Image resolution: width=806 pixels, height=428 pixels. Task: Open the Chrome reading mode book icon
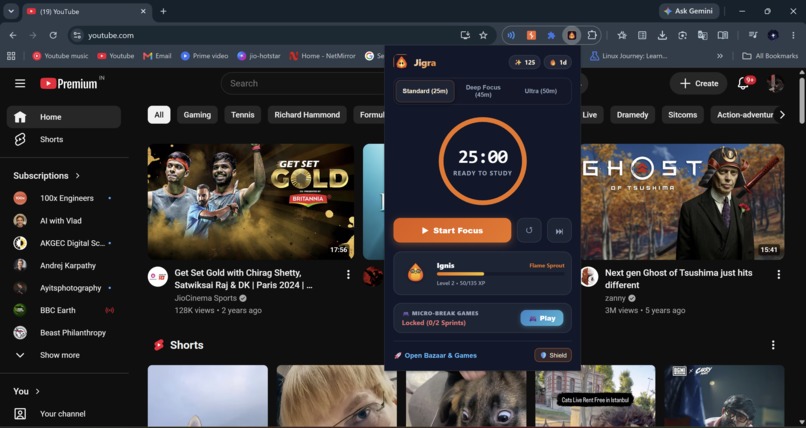click(723, 35)
